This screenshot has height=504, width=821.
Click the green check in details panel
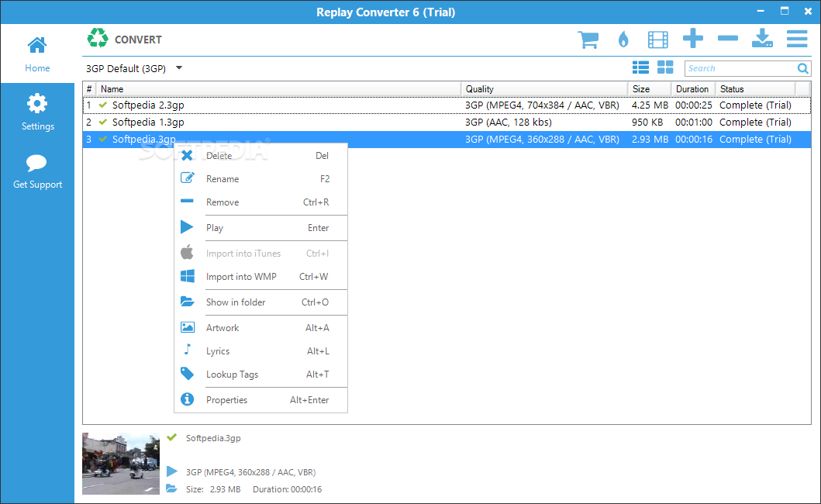(x=172, y=437)
